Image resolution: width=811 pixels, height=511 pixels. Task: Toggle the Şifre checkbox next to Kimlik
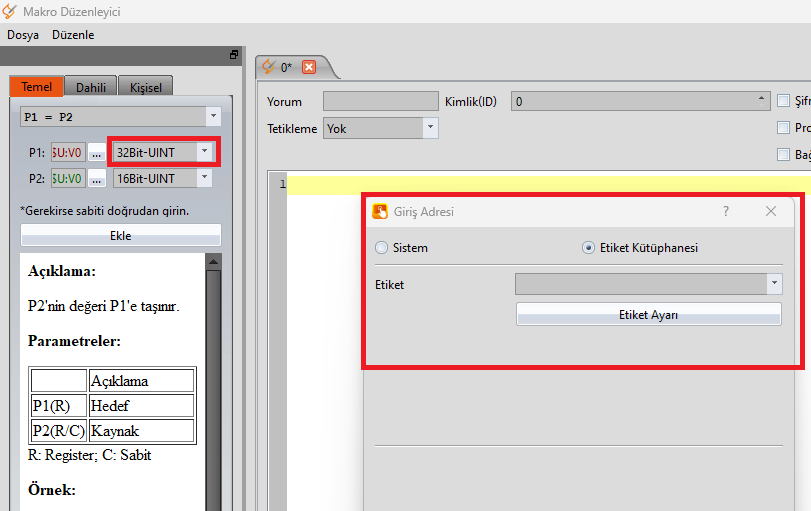click(784, 101)
